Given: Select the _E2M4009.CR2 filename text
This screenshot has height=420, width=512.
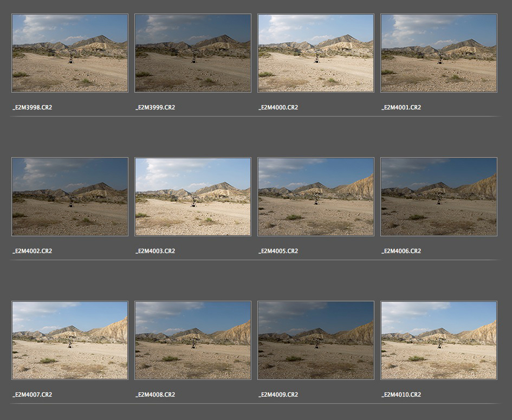Looking at the screenshot, I should [x=278, y=395].
